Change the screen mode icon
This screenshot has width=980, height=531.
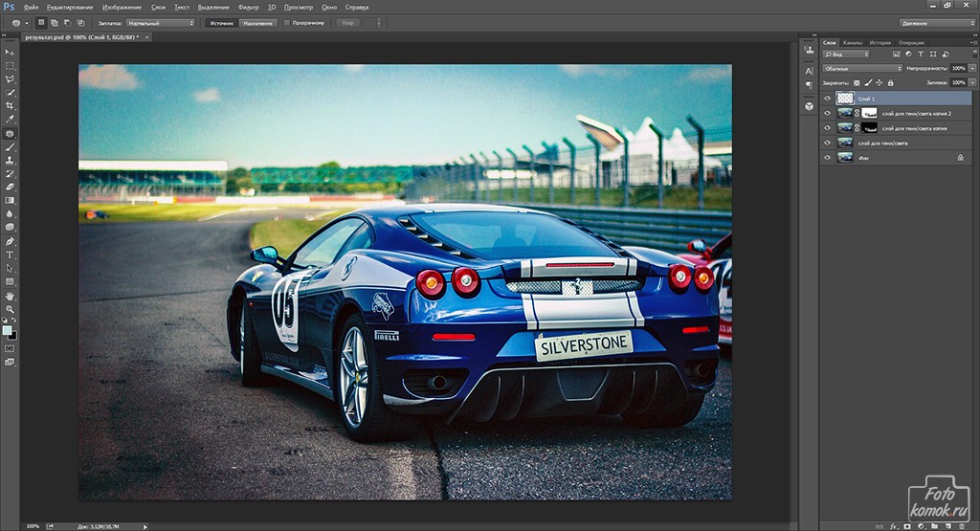[10, 362]
